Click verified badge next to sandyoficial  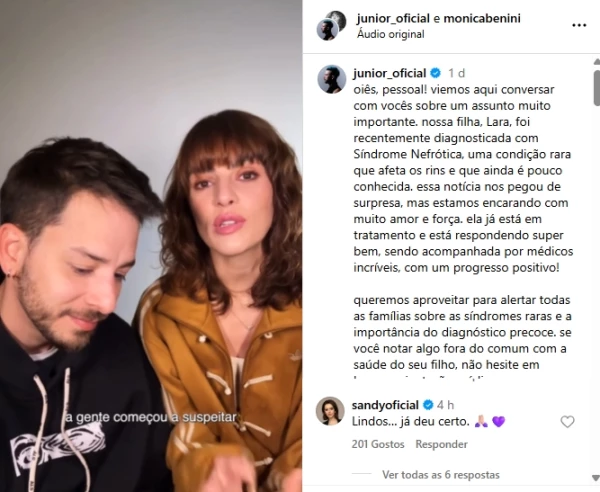pyautogui.click(x=428, y=405)
